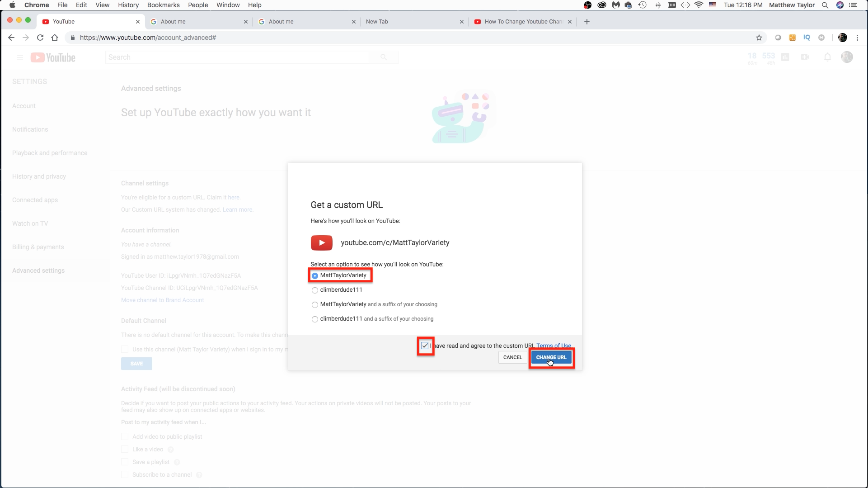Open Watch on TV settings

click(x=30, y=223)
